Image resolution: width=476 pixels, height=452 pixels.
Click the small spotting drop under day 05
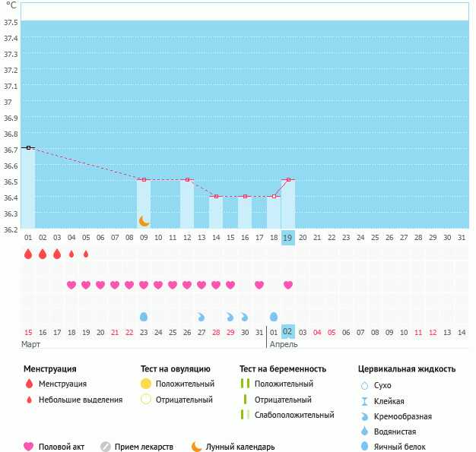coord(86,254)
